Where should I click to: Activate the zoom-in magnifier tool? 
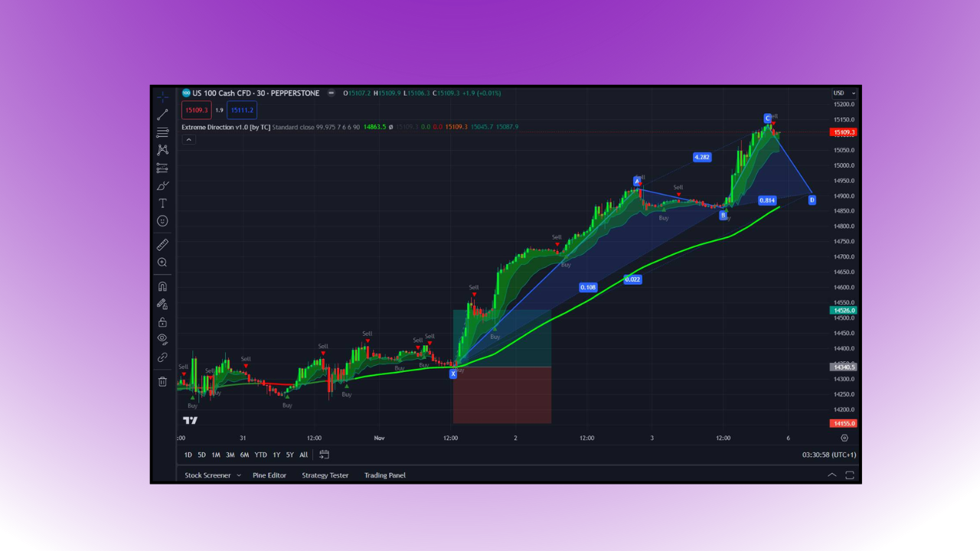point(162,262)
